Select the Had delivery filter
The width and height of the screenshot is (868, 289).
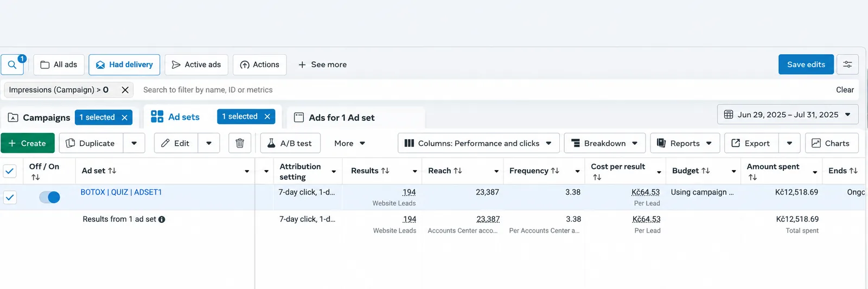click(124, 65)
